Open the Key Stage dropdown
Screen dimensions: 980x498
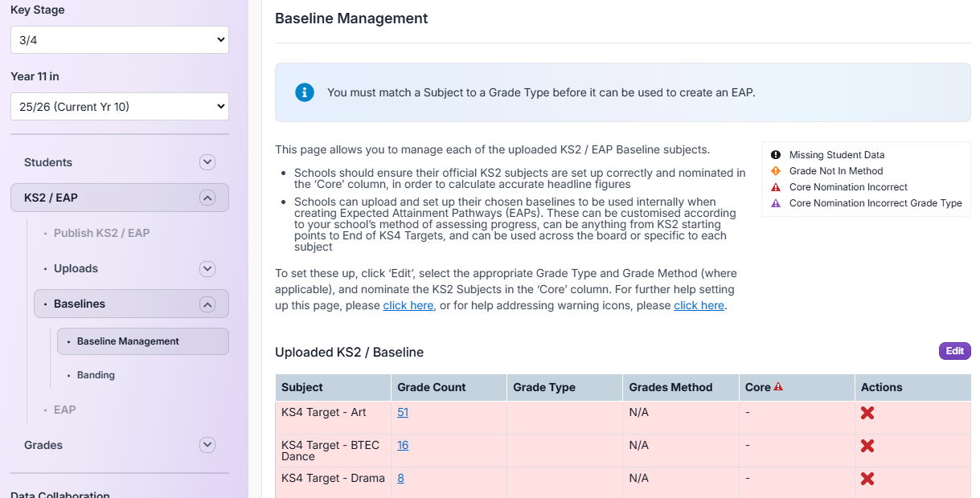click(x=119, y=39)
